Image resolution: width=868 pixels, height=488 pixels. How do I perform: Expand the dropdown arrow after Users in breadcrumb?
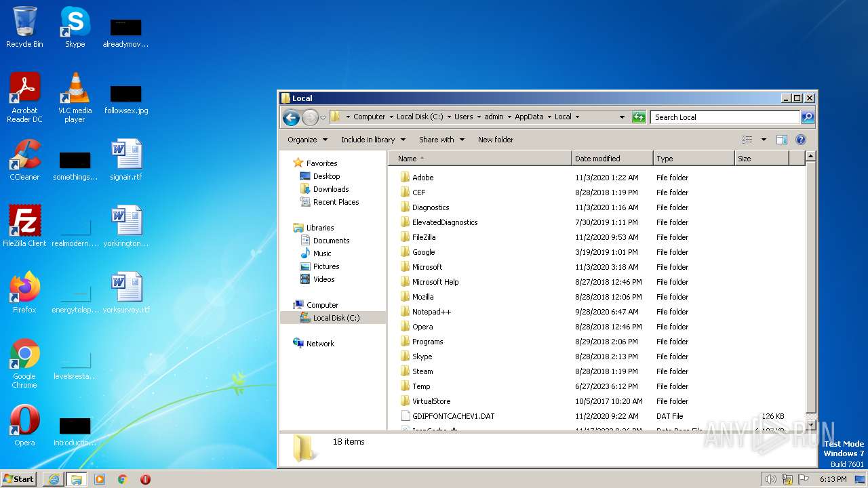(478, 117)
